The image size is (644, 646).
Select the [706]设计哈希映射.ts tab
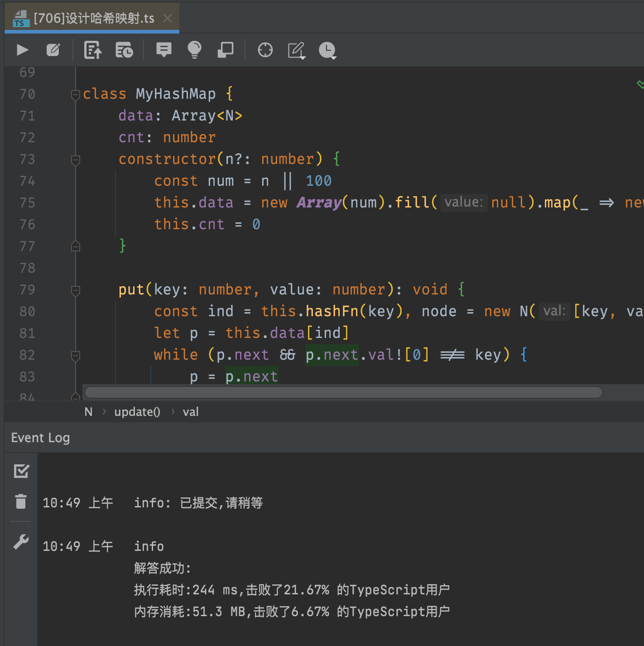point(92,18)
